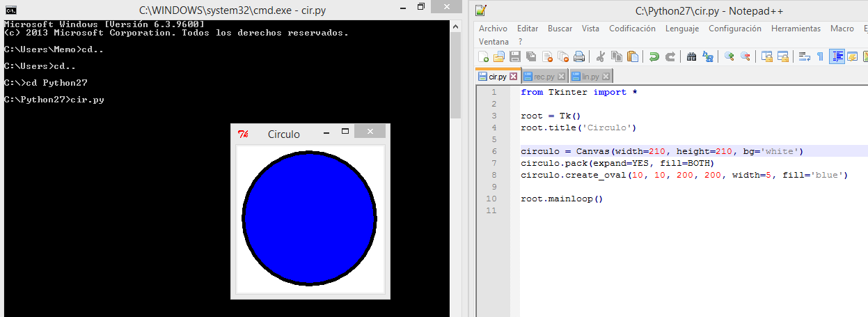Viewport: 868px width, 317px height.
Task: Close the rec.py tab
Action: coord(562,77)
